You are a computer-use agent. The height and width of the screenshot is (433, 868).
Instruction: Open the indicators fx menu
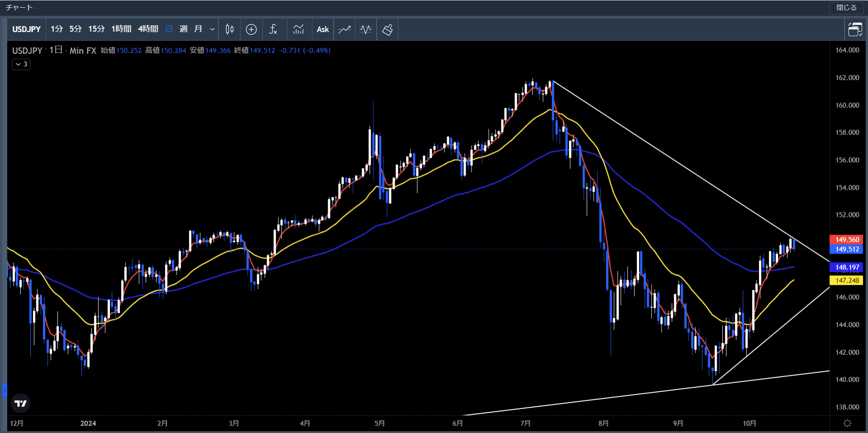click(x=273, y=29)
